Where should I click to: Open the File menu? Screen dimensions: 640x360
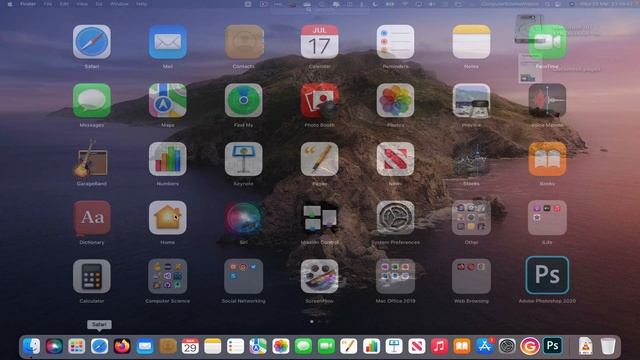pyautogui.click(x=48, y=4)
